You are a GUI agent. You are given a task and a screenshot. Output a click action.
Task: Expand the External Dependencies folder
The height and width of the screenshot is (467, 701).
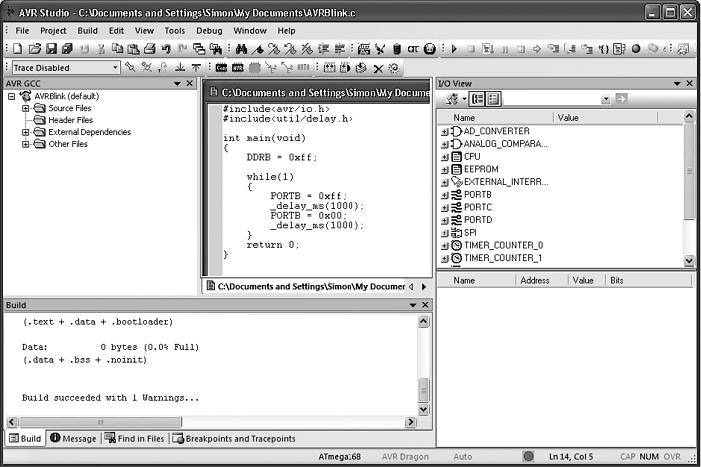click(26, 132)
